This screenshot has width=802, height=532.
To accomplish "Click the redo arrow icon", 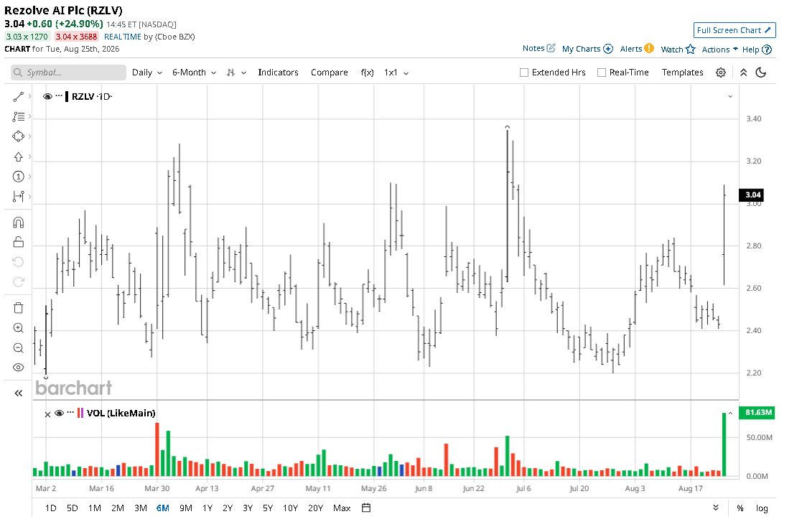I will [x=19, y=282].
